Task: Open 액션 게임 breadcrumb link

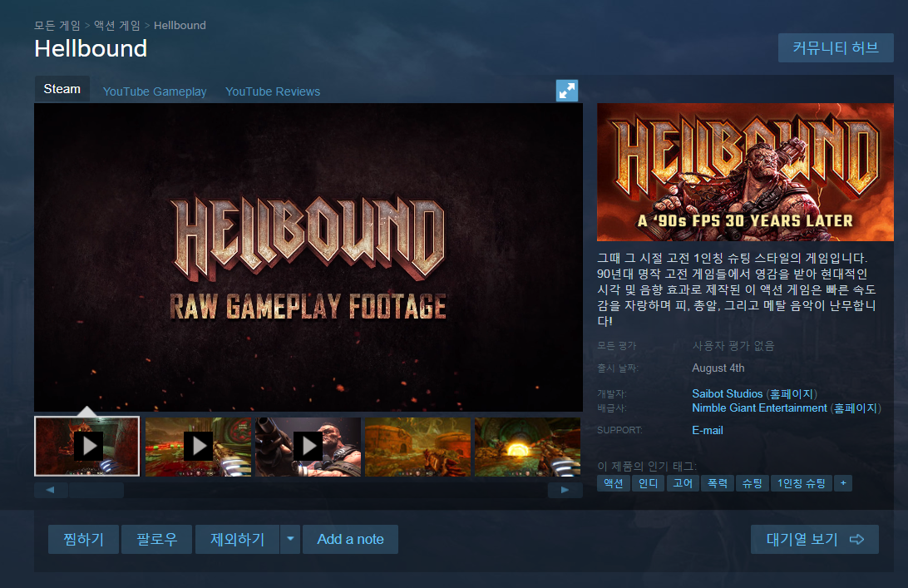Action: (117, 26)
